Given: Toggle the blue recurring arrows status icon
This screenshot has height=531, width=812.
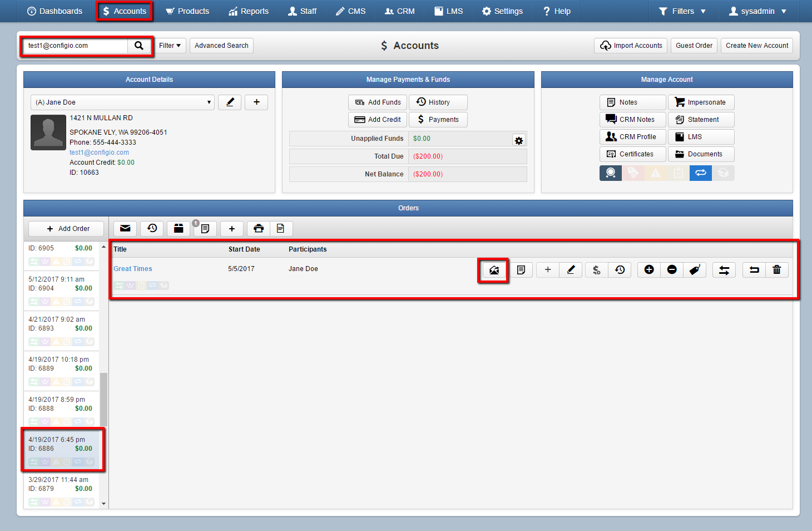Looking at the screenshot, I should pyautogui.click(x=701, y=173).
